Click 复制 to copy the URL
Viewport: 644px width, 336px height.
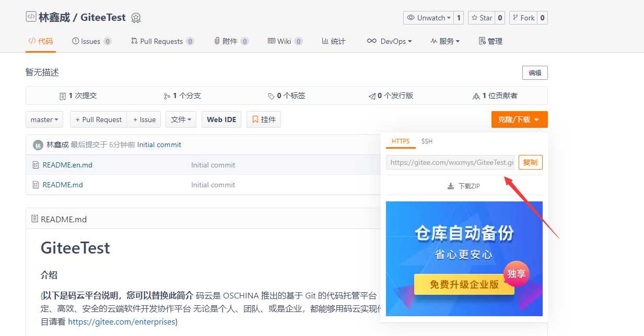click(x=530, y=162)
